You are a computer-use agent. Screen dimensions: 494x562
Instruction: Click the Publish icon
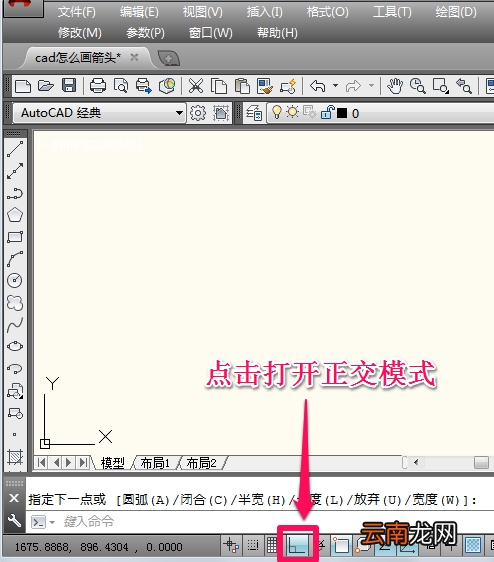coord(143,86)
